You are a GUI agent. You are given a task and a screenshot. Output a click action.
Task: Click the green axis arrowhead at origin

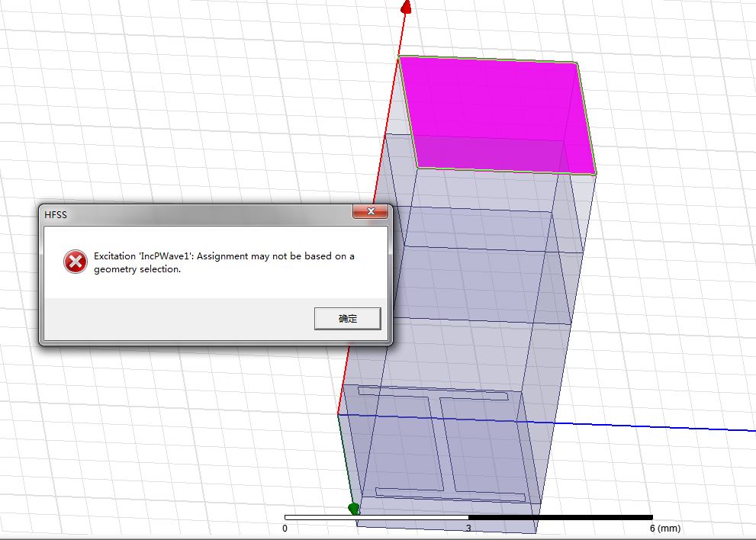(x=354, y=508)
